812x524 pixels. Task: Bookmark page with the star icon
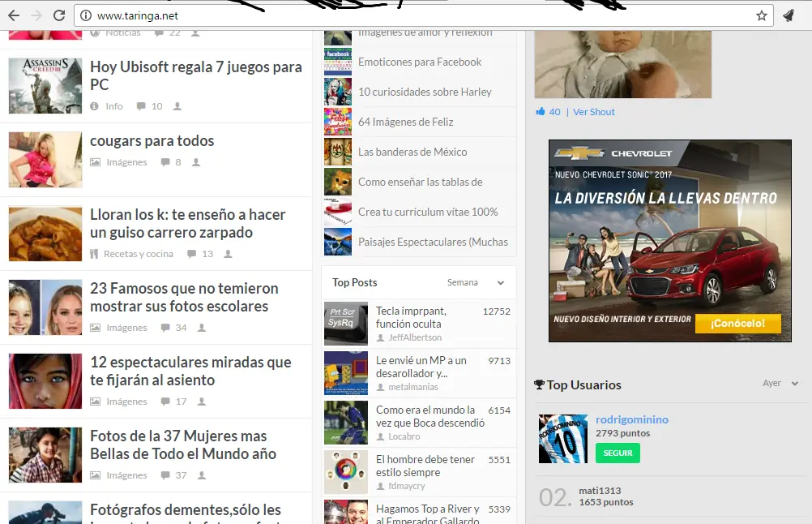761,15
